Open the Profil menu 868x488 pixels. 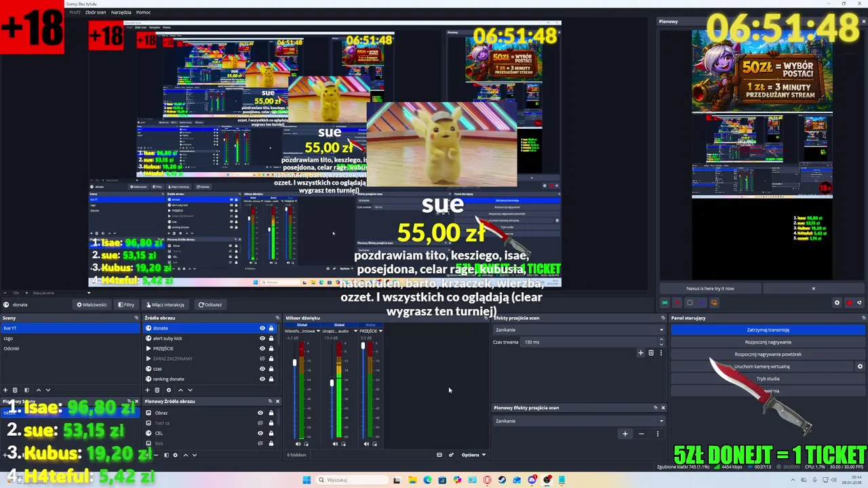[75, 12]
